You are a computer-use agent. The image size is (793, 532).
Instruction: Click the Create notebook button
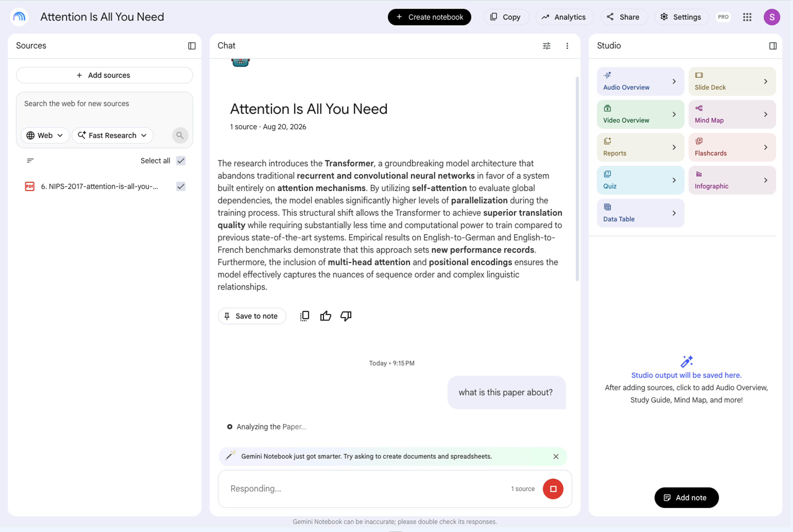(429, 17)
